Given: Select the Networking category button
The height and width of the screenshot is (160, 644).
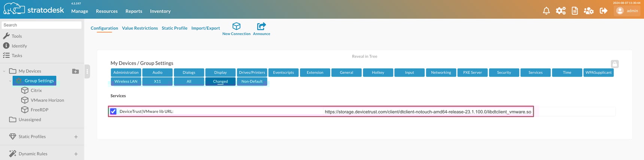Looking at the screenshot, I should (441, 72).
